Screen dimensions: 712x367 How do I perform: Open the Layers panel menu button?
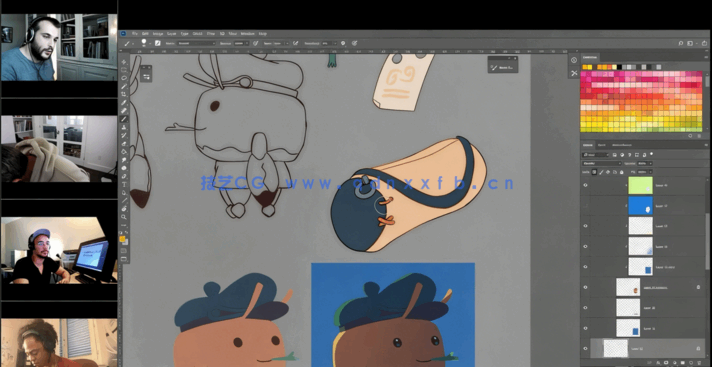tap(706, 145)
